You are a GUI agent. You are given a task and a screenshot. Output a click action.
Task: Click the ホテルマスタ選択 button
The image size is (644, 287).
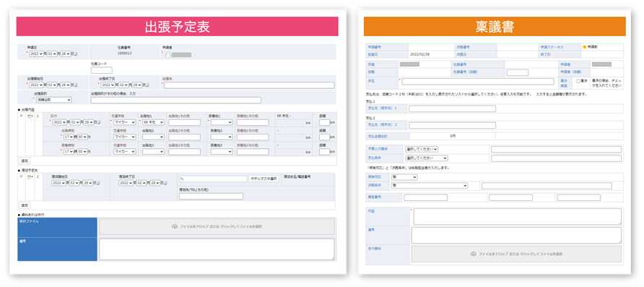[264, 179]
